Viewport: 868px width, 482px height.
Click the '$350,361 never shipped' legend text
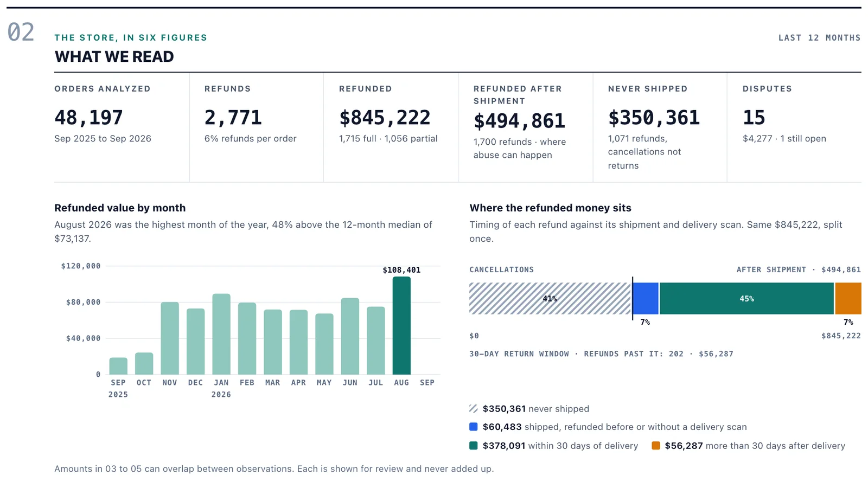536,409
